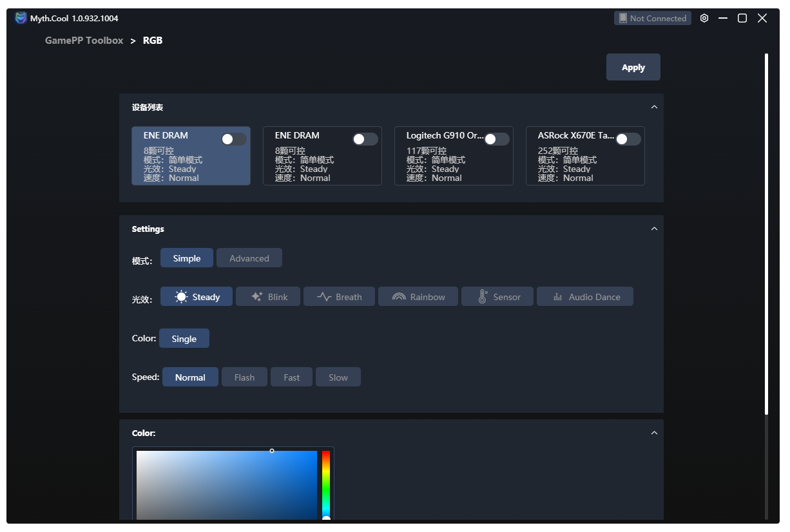Viewport: 790px width, 532px height.
Task: Click the vertical rainbow hue slider
Action: [x=326, y=483]
